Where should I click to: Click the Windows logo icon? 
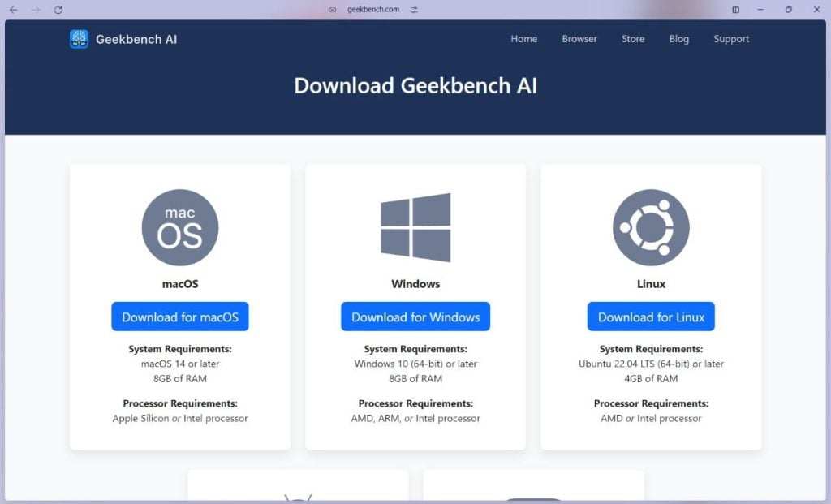[x=415, y=227]
